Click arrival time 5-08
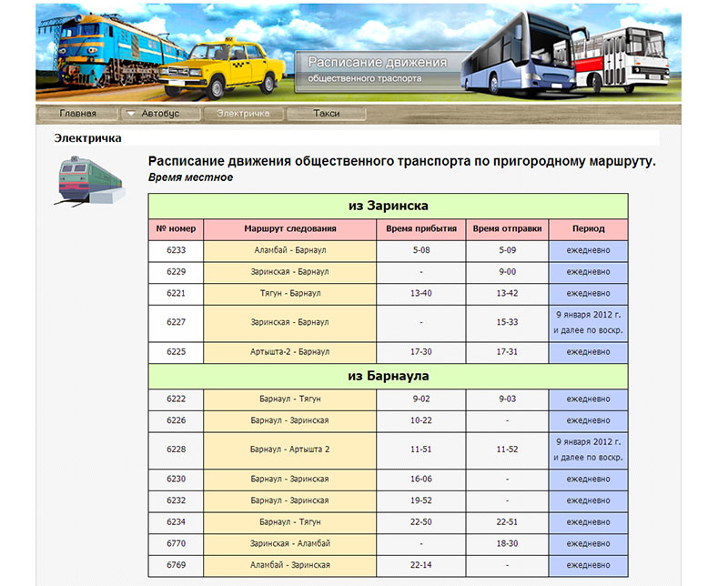 (x=421, y=250)
